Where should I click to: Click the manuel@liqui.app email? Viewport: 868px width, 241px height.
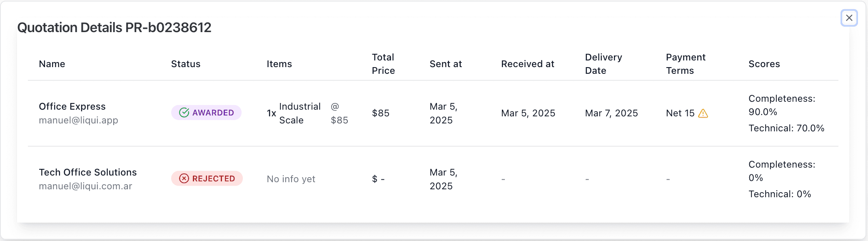tap(78, 120)
